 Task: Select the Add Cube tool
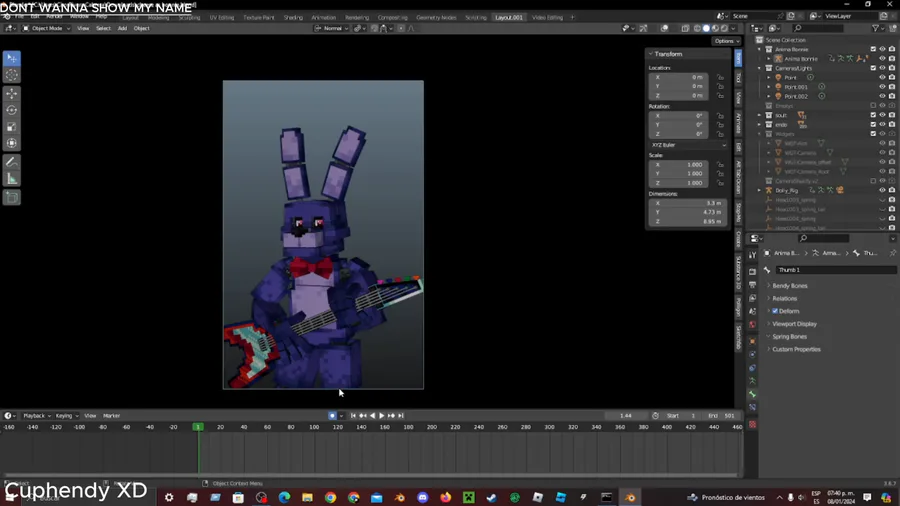11,197
